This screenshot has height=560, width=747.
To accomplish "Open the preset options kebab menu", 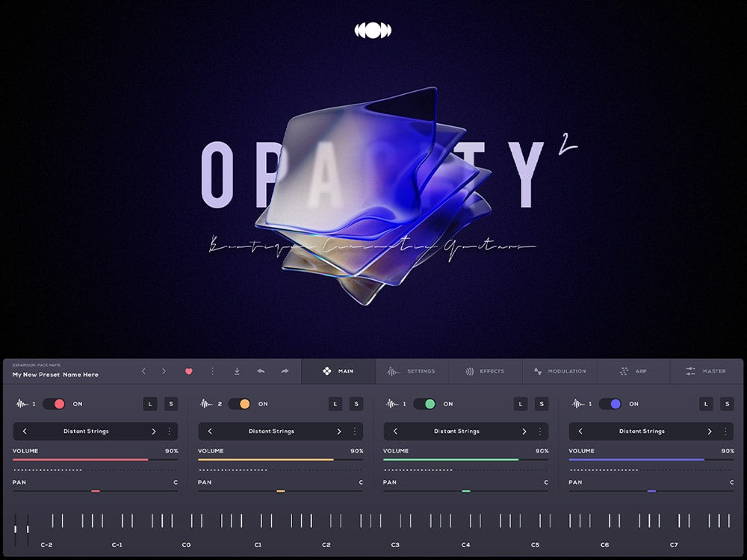I will click(213, 371).
